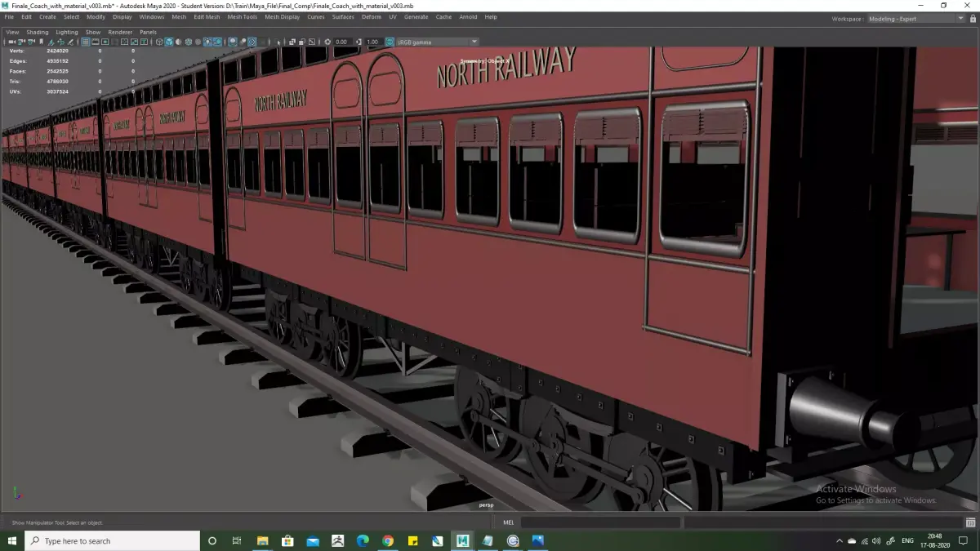
Task: Open the notification center icon
Action: pos(963,540)
